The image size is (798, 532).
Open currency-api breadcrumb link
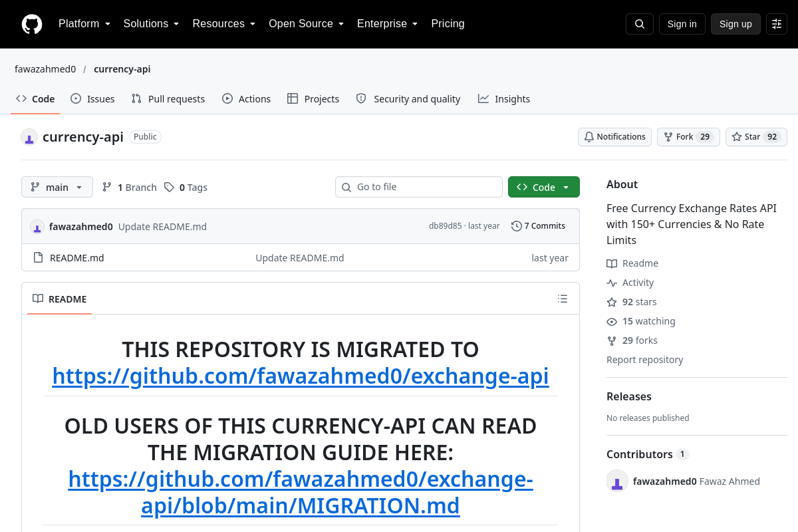coord(122,69)
